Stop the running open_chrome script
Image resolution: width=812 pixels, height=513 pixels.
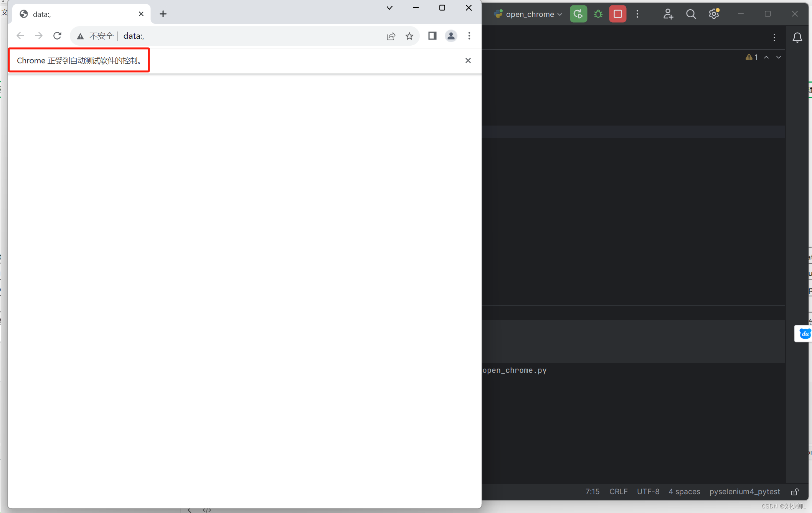point(617,14)
